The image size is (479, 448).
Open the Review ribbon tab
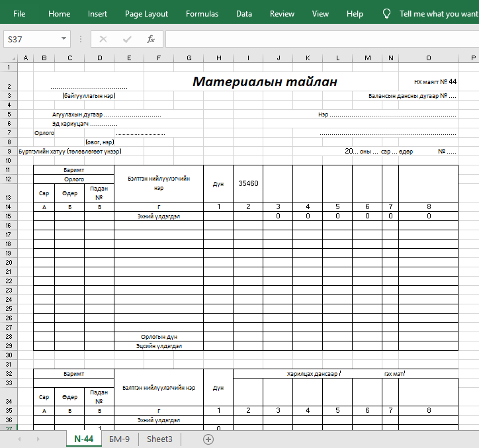point(282,14)
